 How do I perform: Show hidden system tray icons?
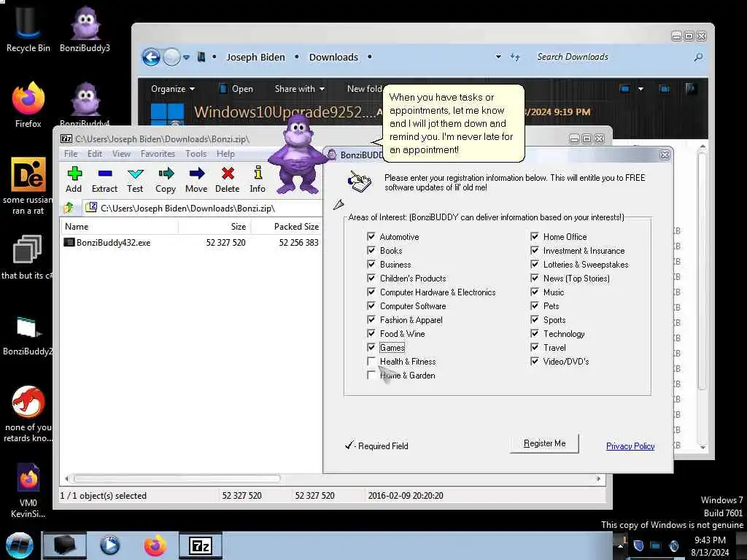pos(620,545)
